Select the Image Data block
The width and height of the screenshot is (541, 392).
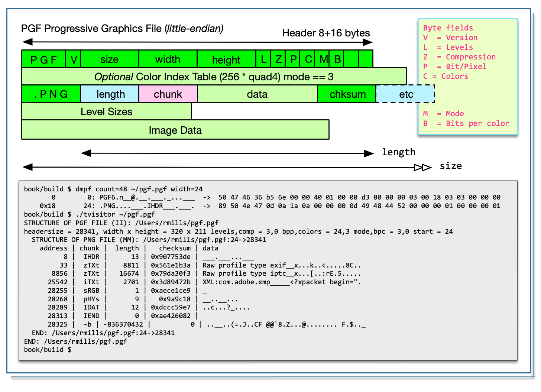(x=175, y=130)
